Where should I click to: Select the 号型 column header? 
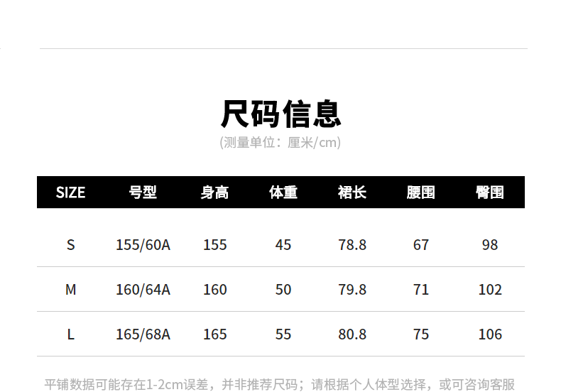click(143, 192)
